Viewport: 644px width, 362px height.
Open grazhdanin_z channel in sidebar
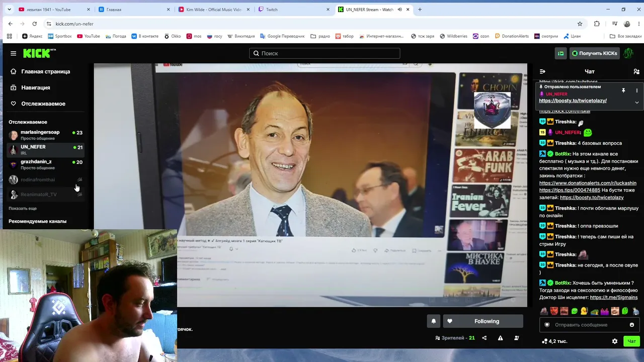tap(45, 164)
